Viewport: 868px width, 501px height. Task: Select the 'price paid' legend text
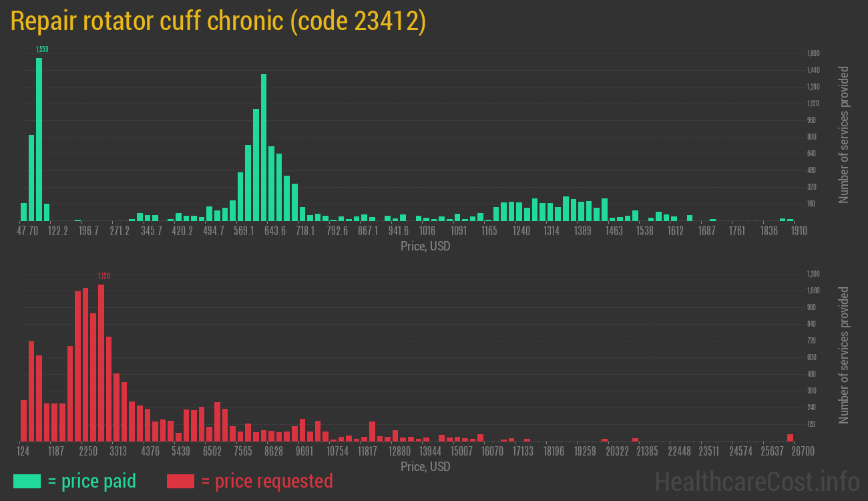click(91, 481)
